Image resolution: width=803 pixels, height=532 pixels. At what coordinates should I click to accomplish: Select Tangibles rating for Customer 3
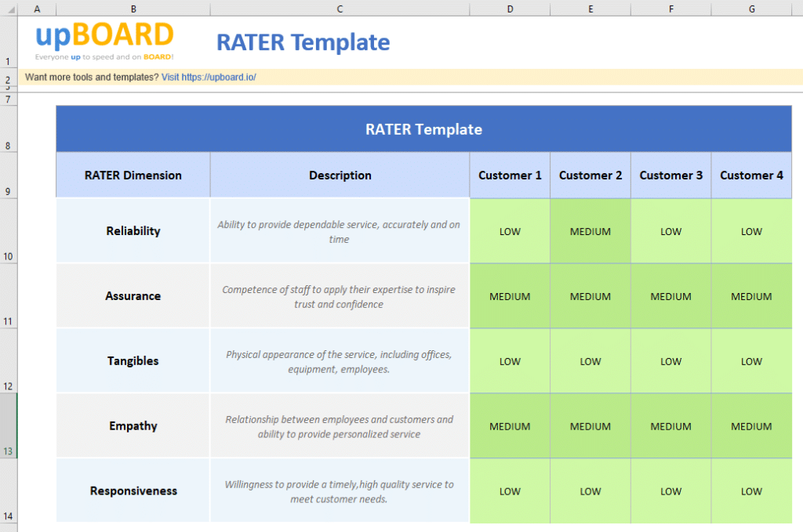tap(671, 360)
